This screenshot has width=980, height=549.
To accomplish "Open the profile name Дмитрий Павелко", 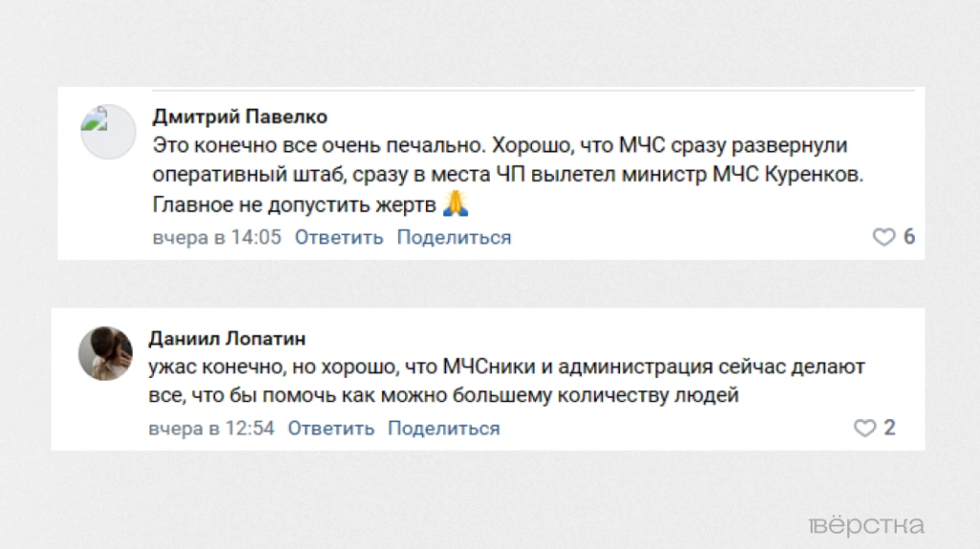I will (x=239, y=117).
